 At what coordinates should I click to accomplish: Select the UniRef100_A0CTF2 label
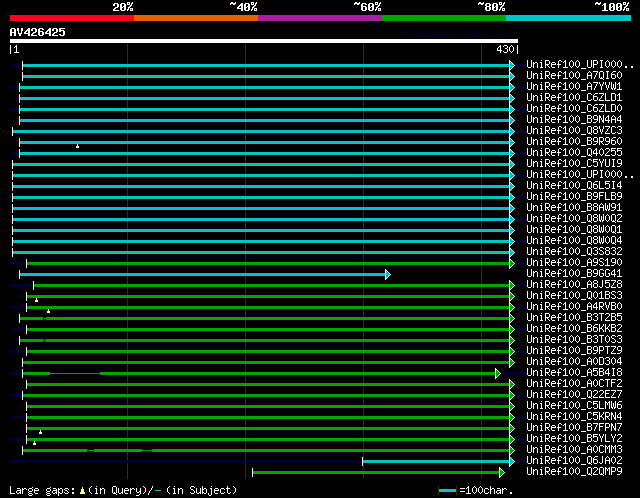[x=574, y=384]
